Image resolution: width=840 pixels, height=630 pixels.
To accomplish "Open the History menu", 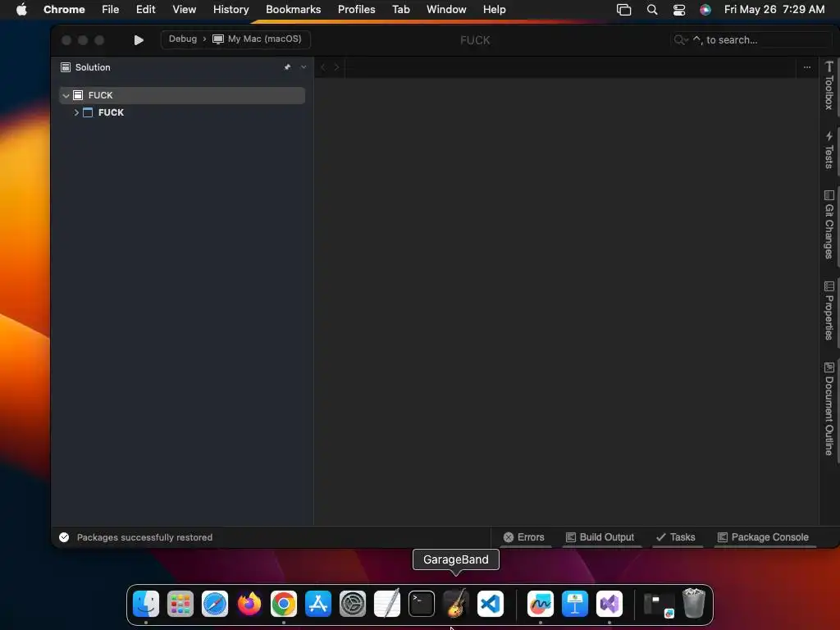I will [x=231, y=9].
